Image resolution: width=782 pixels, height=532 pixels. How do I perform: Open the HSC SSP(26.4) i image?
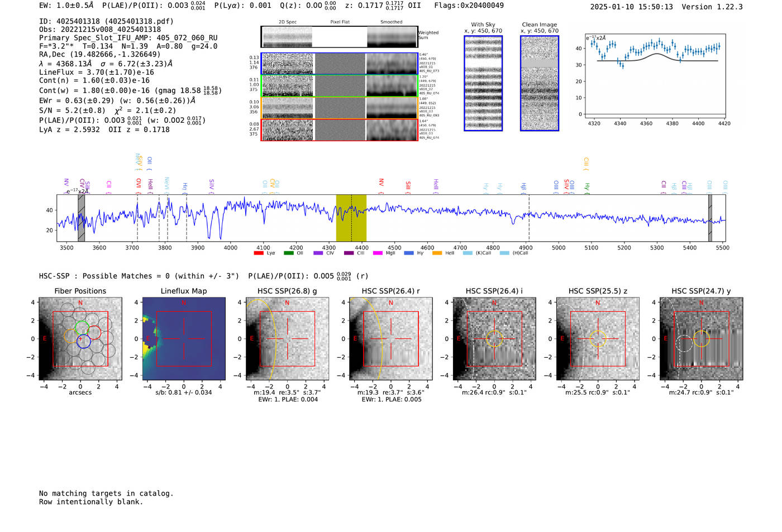tap(494, 339)
